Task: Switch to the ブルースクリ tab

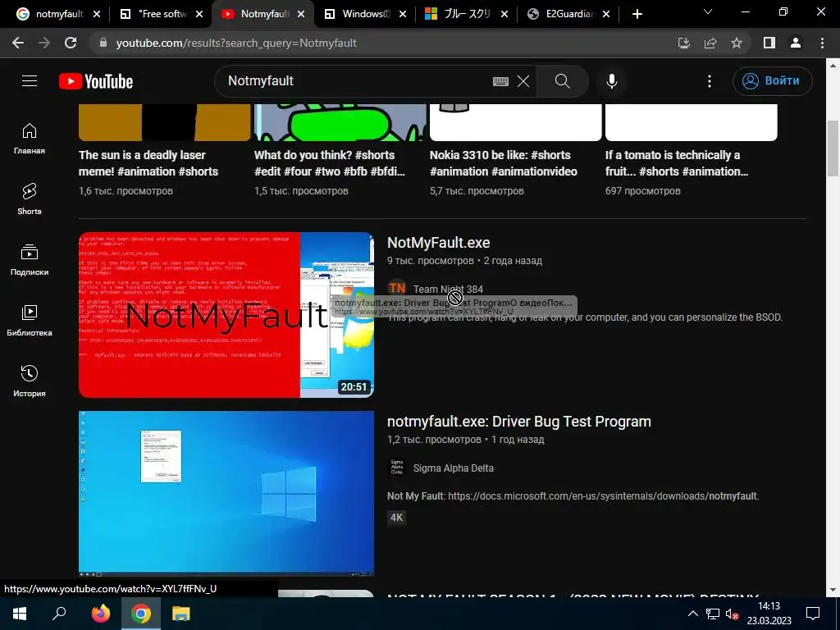Action: [x=465, y=14]
